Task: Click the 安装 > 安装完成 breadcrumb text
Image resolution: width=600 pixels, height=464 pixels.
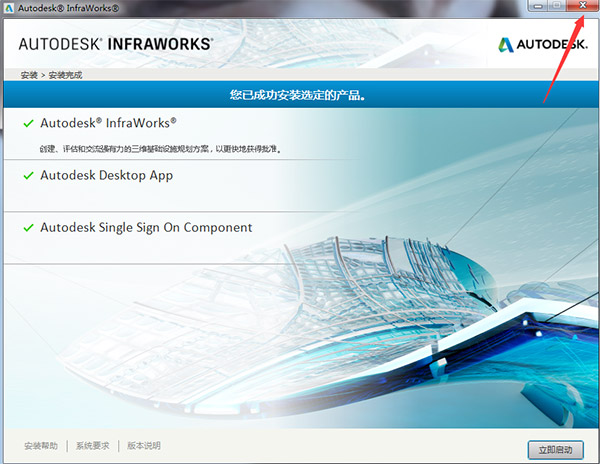Action: (51, 75)
